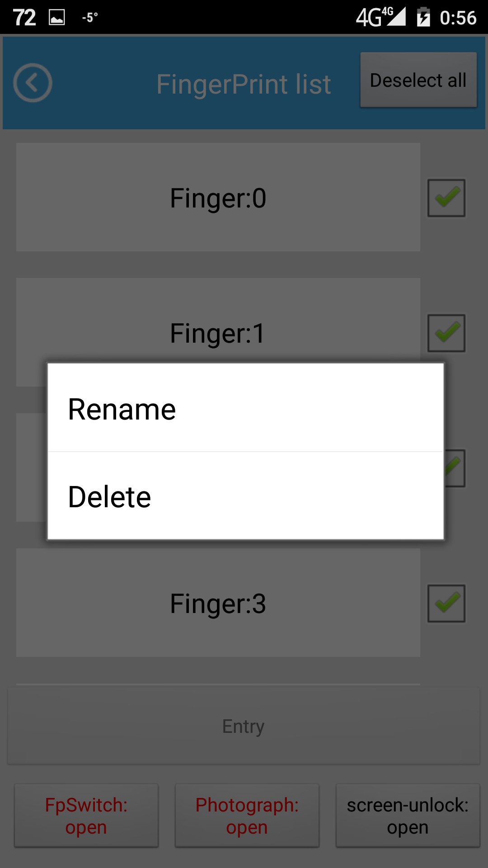This screenshot has height=868, width=488.
Task: Choose Delete from the popup menu
Action: 245,496
